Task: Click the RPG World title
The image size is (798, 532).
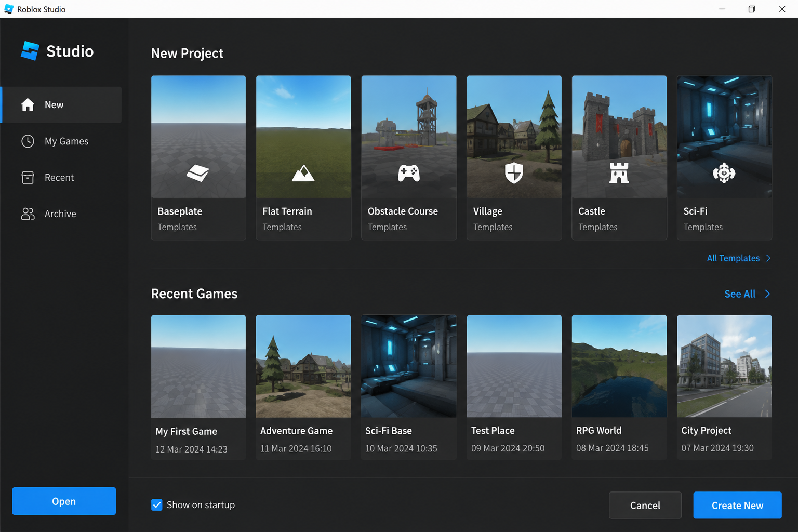Action: [598, 431]
